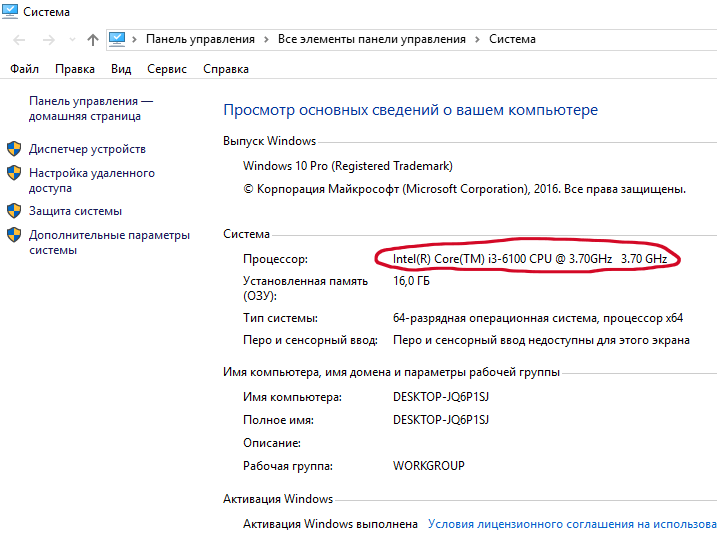Select the WORKGROUP value
717x542 pixels.
428,466
